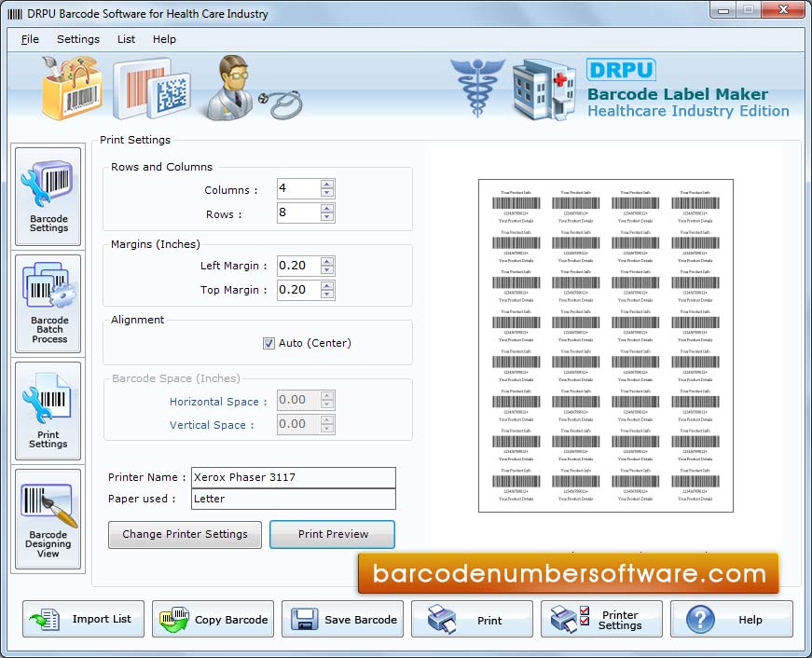Click the DRPU logo

(621, 70)
